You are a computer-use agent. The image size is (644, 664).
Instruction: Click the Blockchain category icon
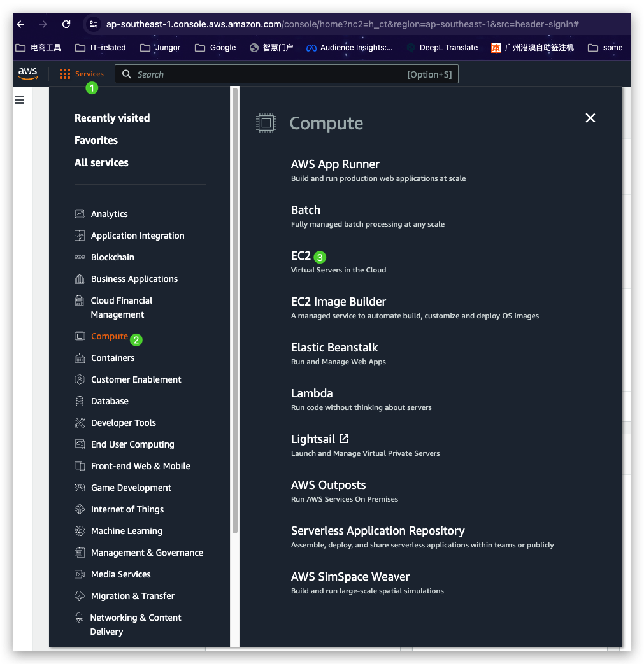tap(80, 257)
